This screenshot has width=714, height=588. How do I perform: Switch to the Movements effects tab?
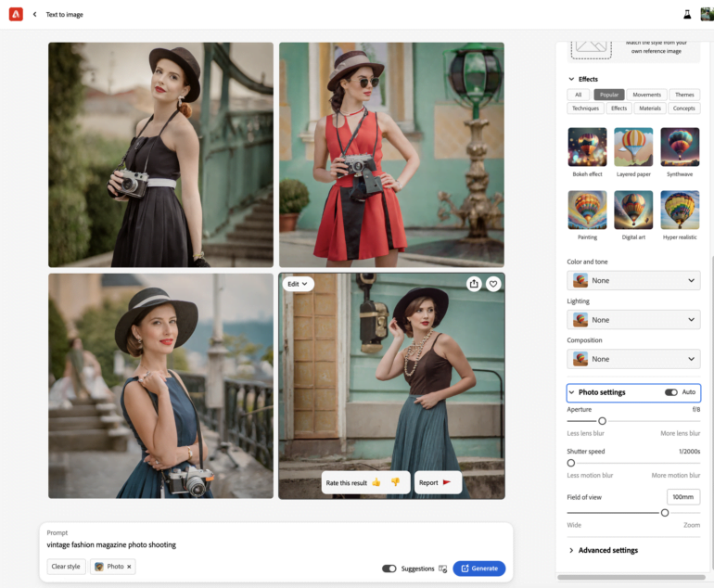click(x=646, y=95)
